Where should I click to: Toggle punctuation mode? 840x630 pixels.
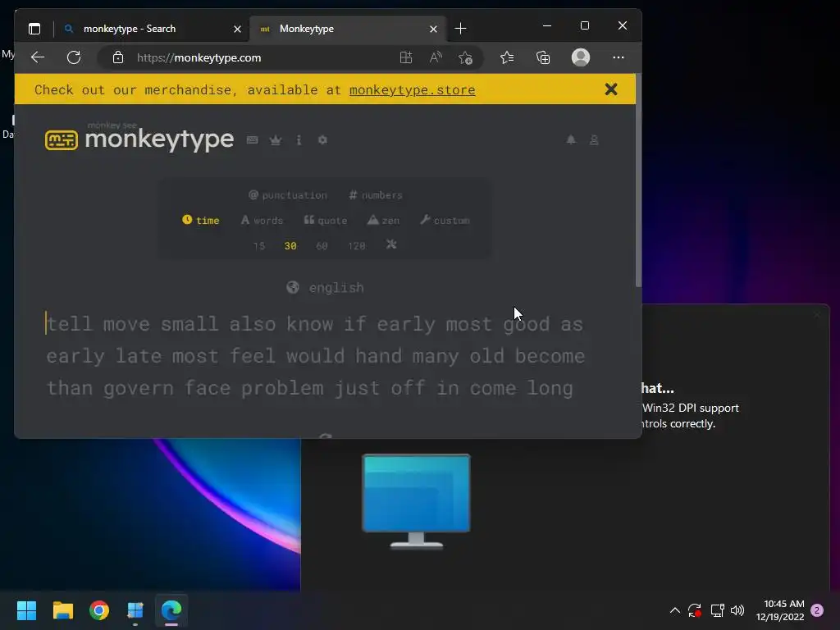click(x=288, y=195)
